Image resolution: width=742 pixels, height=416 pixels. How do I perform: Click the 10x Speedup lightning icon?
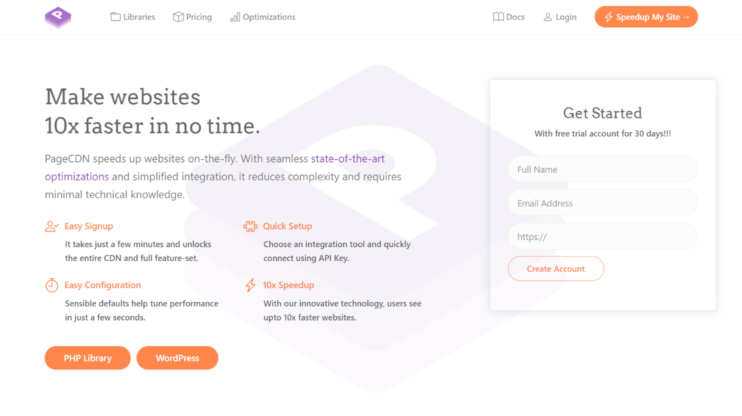[x=250, y=285]
